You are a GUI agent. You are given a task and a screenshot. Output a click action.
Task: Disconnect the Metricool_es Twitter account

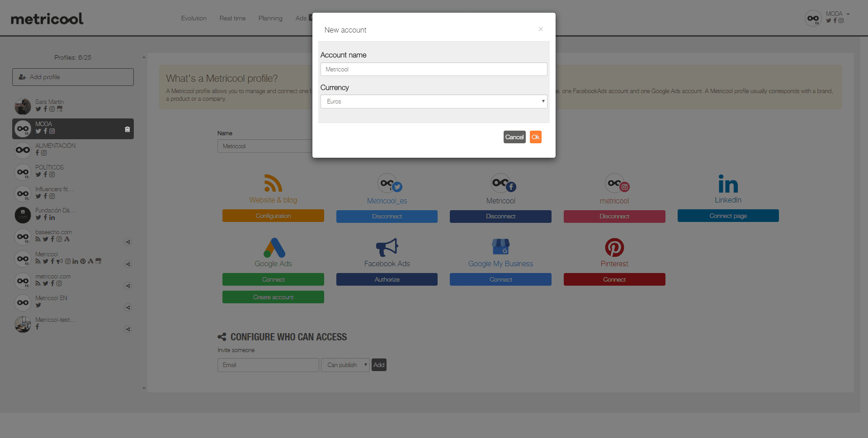coord(387,217)
